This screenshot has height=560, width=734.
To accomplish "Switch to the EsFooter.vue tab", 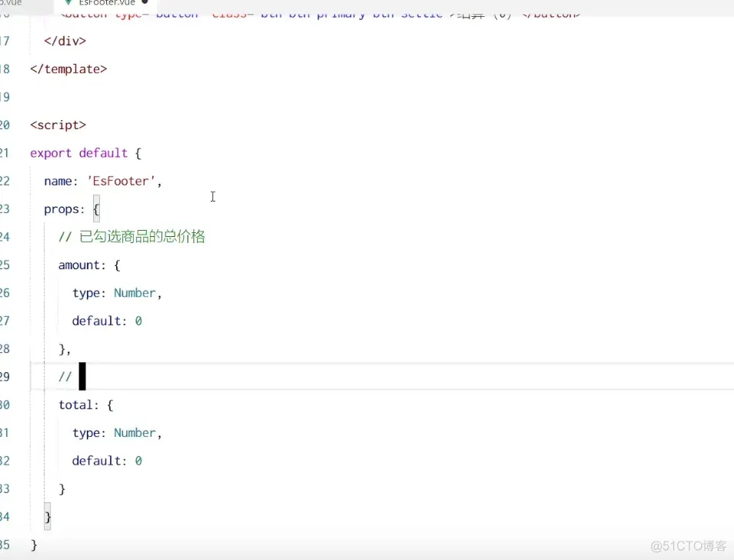I will [106, 3].
